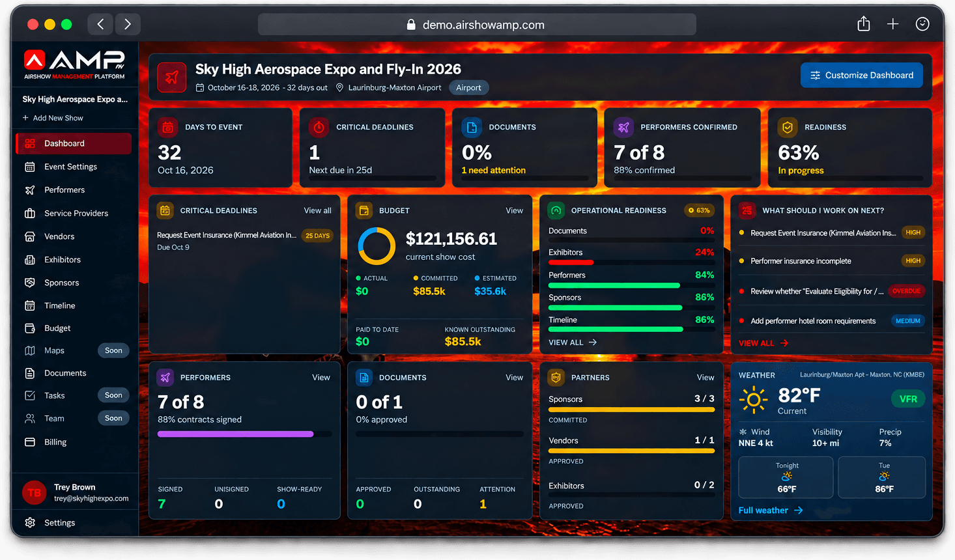Click the Exhibitors red readiness bar

(571, 262)
